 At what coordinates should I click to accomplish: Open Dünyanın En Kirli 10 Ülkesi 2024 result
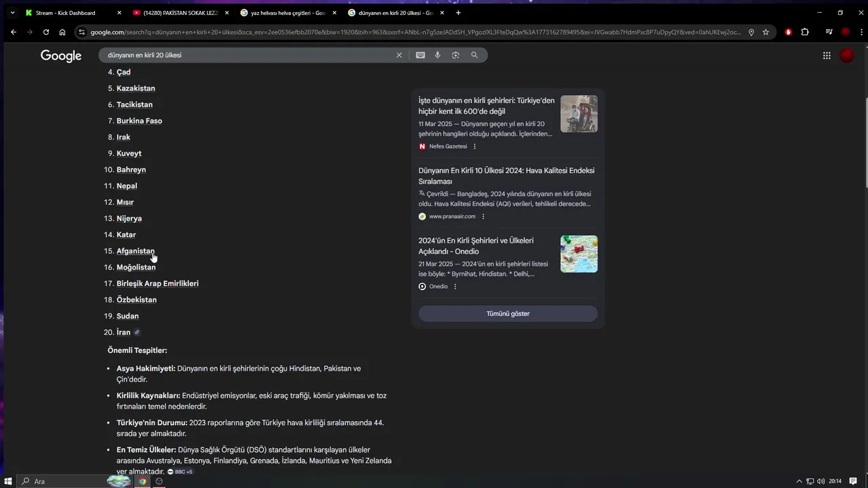pos(507,176)
